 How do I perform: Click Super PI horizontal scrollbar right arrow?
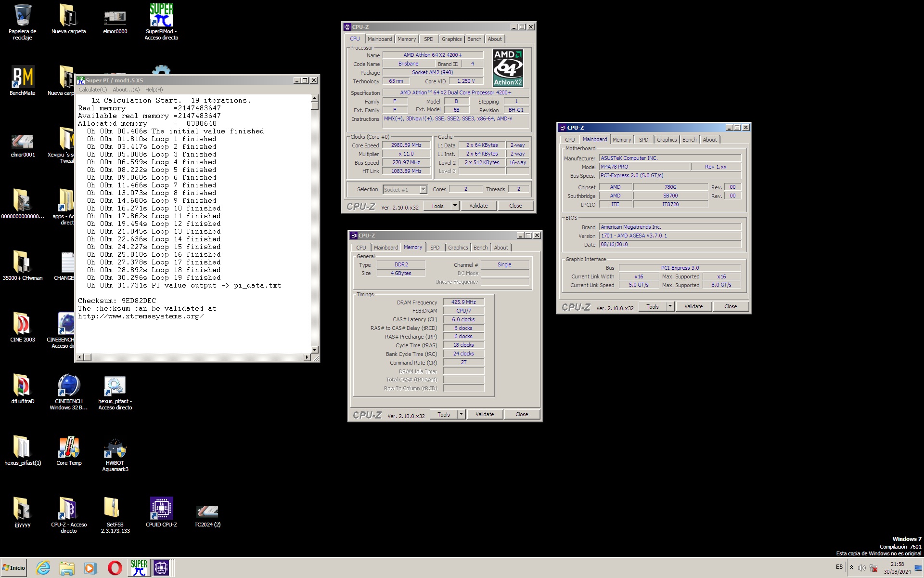click(x=307, y=357)
